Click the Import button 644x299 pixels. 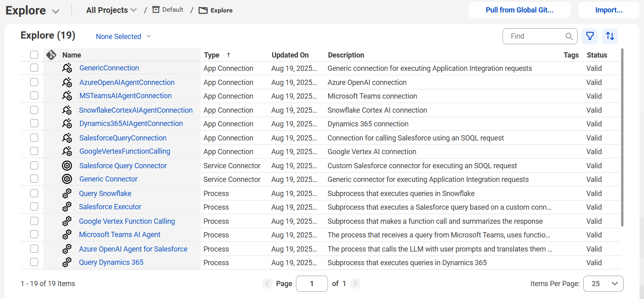click(x=609, y=10)
